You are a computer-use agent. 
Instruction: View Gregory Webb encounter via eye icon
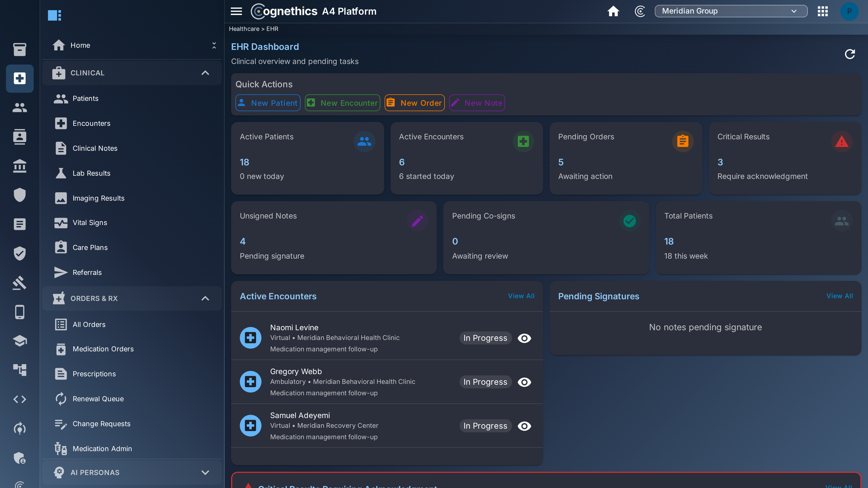tap(524, 382)
